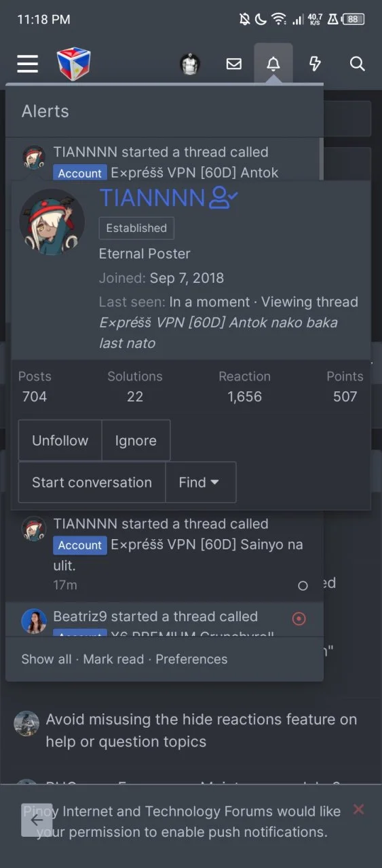Tap TIANNNN's large profile avatar

tap(52, 222)
